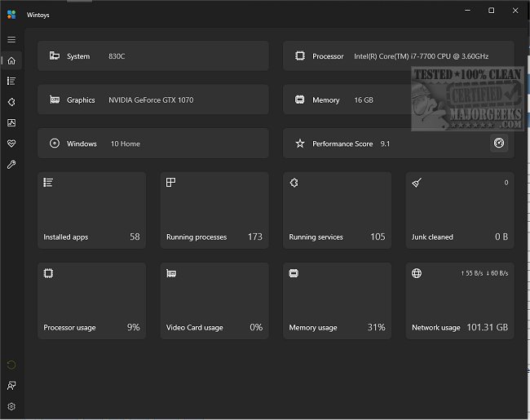Click the Processor chip icon in info card
The image size is (530, 420).
(300, 55)
